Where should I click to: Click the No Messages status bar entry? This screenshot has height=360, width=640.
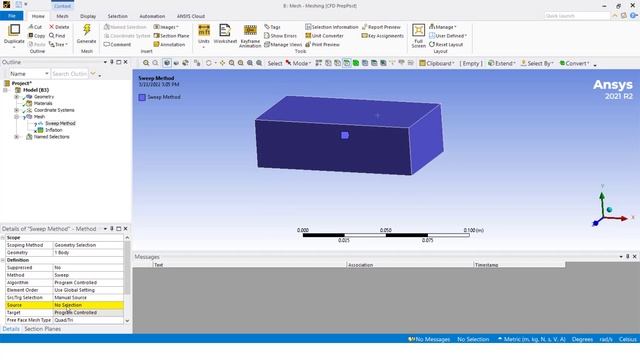point(429,339)
